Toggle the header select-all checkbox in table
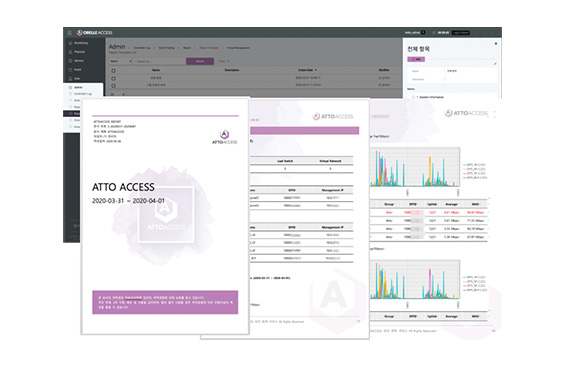Screen dimensions: 568x365 pos(113,71)
